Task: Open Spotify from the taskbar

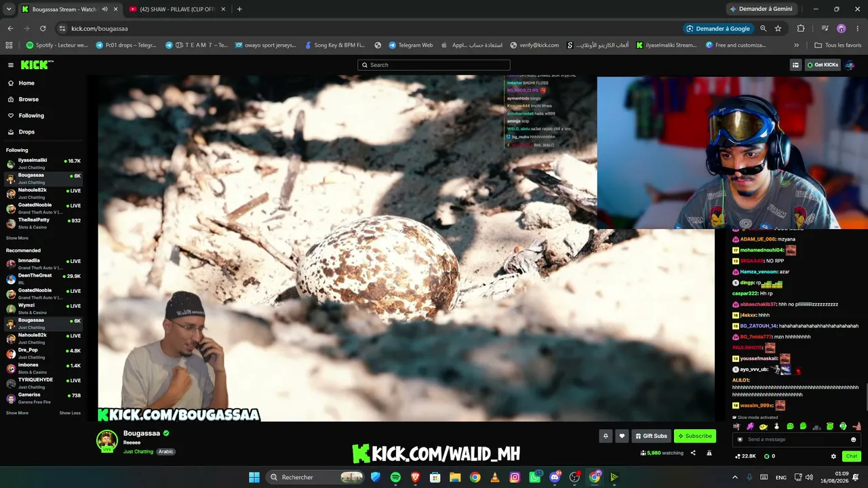Action: [395, 477]
